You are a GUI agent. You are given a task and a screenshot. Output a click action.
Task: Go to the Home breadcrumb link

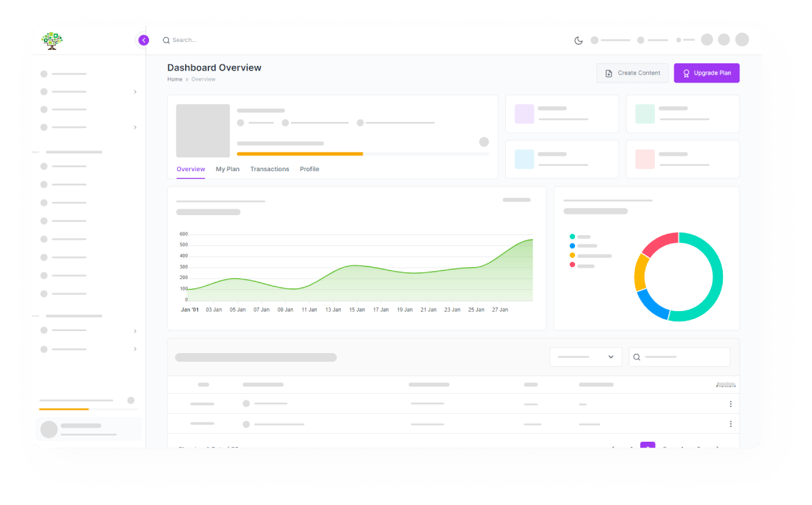174,79
